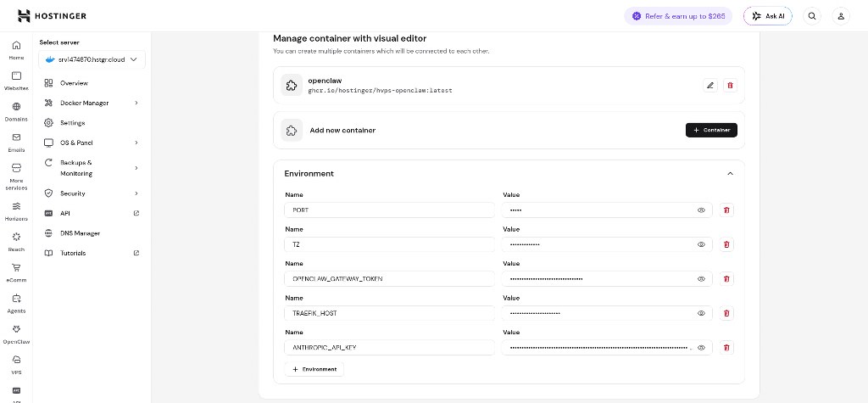Show the ANTHROPIC_API_KEY value
Image resolution: width=868 pixels, height=403 pixels.
click(x=701, y=348)
